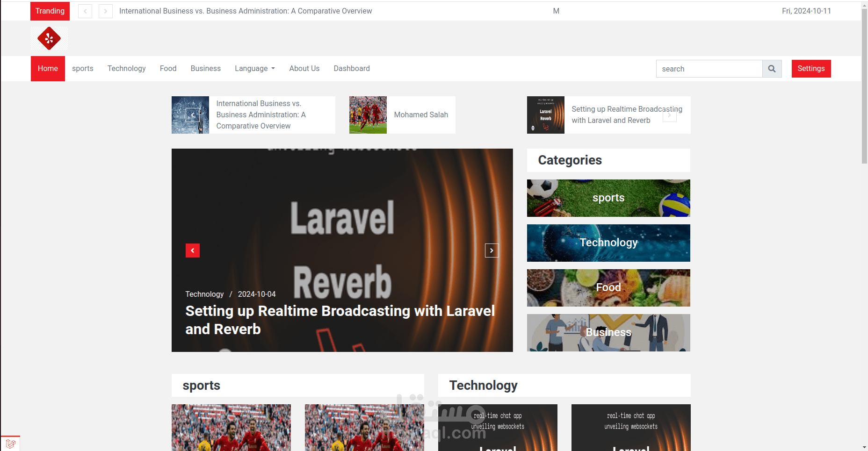Open 'Setting up Realtime Broadcasting' top strip link
Image resolution: width=868 pixels, height=451 pixels.
pyautogui.click(x=627, y=115)
